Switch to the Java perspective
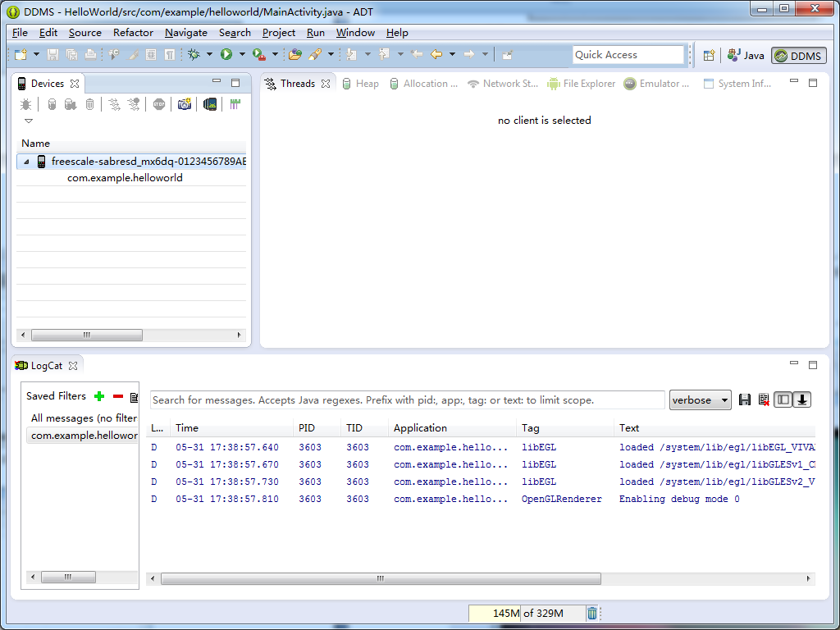The image size is (840, 630). coord(746,55)
